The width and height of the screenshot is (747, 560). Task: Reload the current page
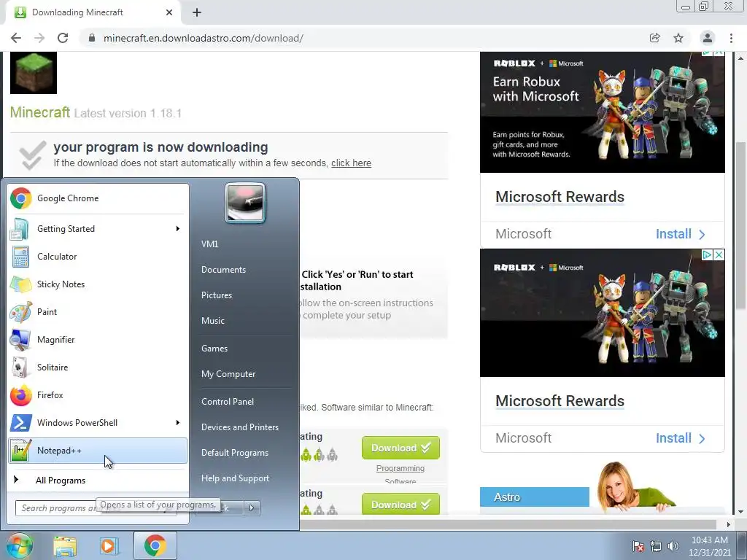(x=63, y=38)
